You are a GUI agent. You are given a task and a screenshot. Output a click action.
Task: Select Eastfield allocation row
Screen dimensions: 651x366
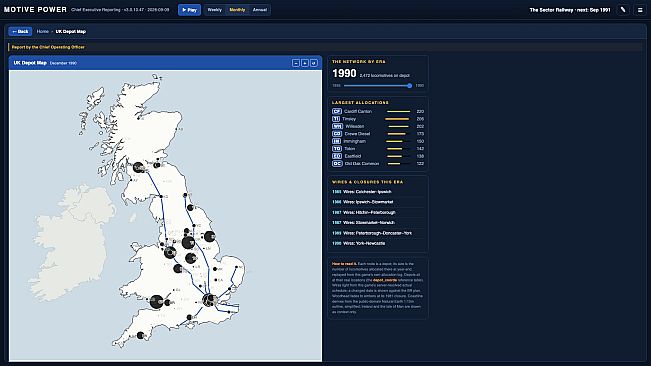[378, 156]
